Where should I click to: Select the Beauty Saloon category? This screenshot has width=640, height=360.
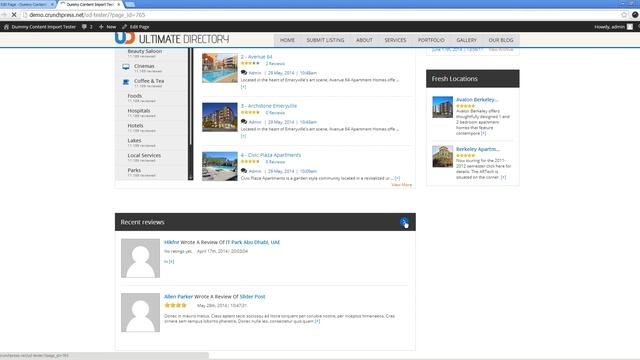pyautogui.click(x=144, y=51)
